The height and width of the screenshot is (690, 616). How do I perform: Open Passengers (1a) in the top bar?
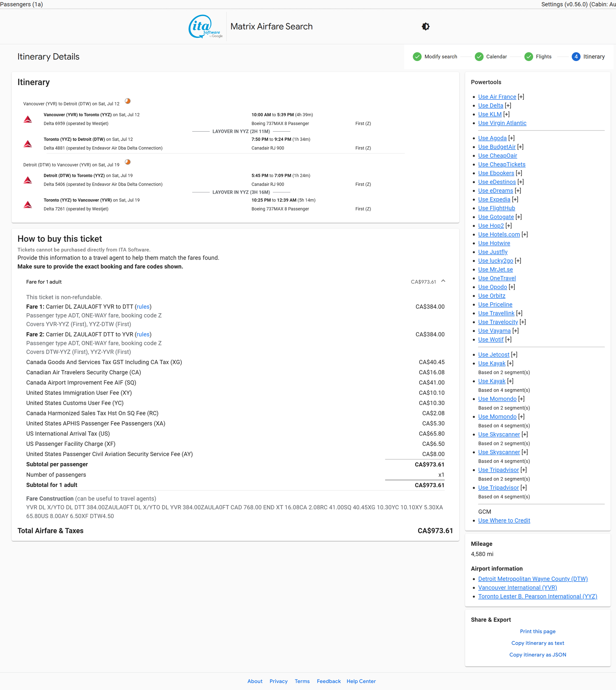click(x=22, y=4)
